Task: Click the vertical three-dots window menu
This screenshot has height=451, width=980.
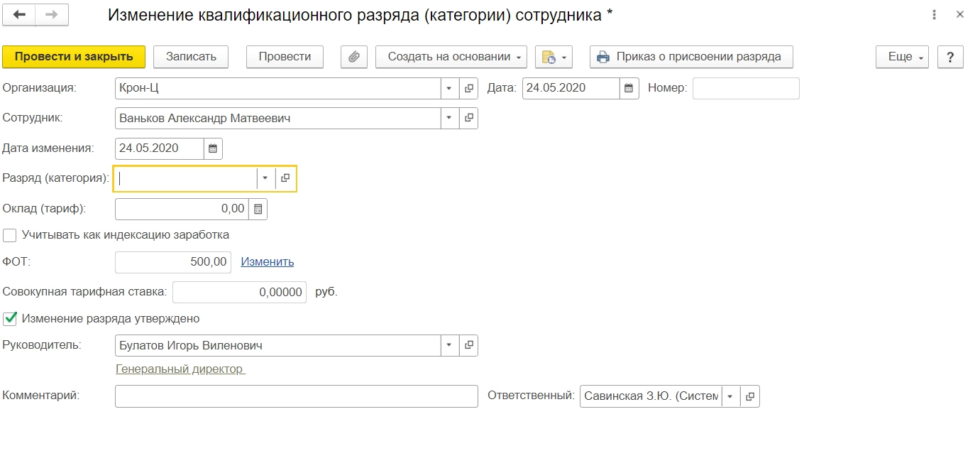Action: point(934,15)
